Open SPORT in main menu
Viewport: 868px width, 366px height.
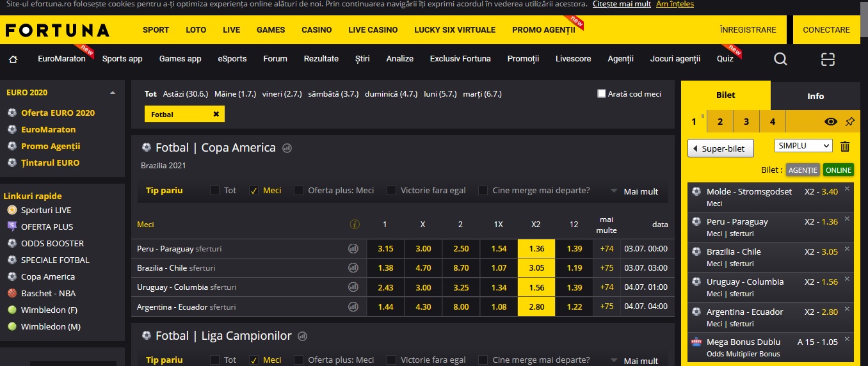tap(156, 29)
